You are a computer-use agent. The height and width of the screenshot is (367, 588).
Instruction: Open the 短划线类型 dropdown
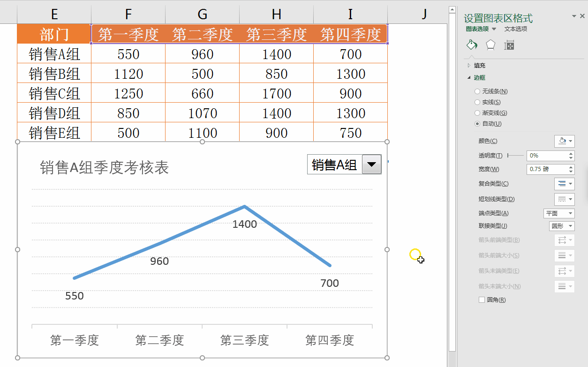tap(564, 199)
